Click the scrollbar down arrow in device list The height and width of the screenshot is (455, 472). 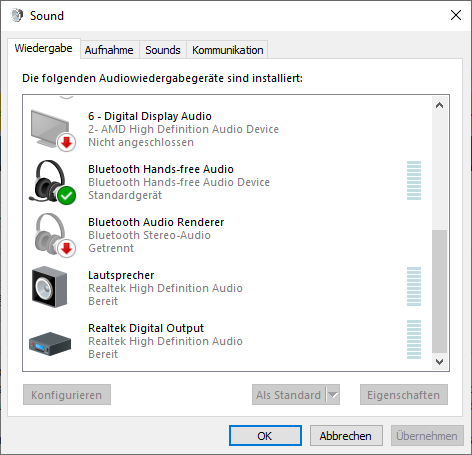[439, 361]
